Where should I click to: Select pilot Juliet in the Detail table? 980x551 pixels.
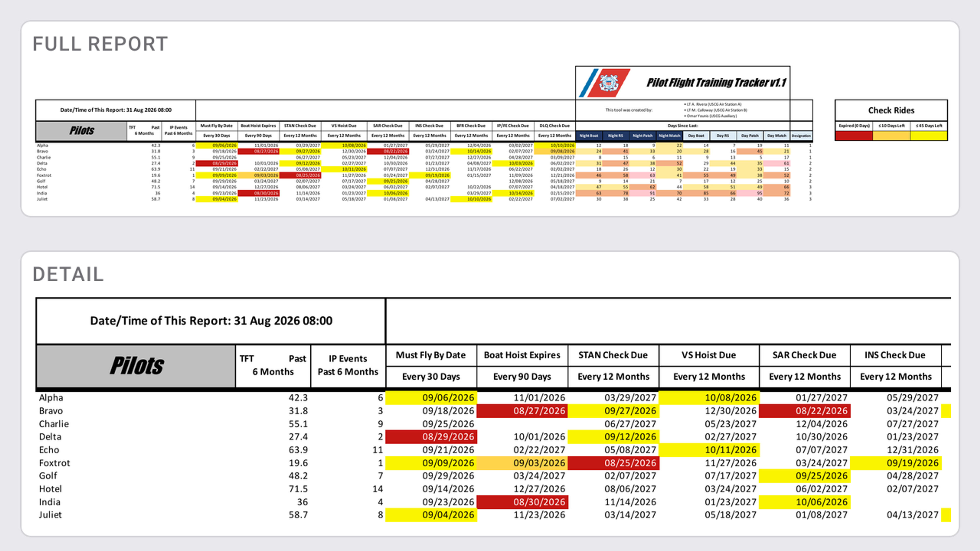coord(50,515)
